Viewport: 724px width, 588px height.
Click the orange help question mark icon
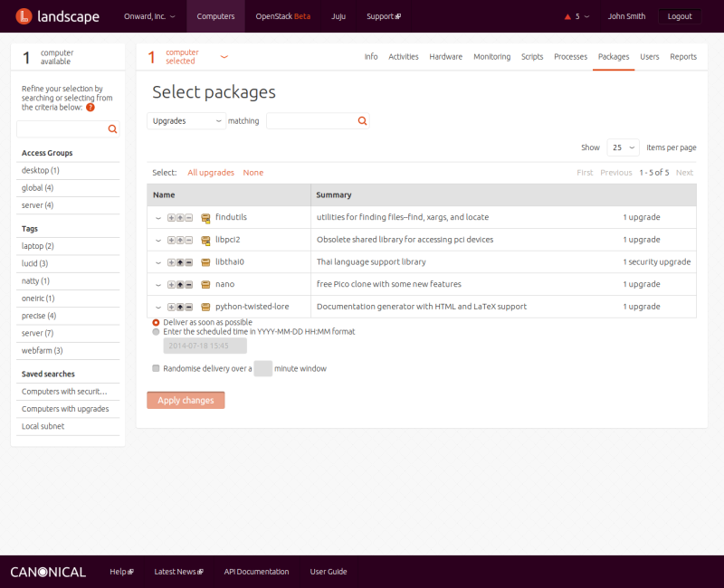click(90, 108)
